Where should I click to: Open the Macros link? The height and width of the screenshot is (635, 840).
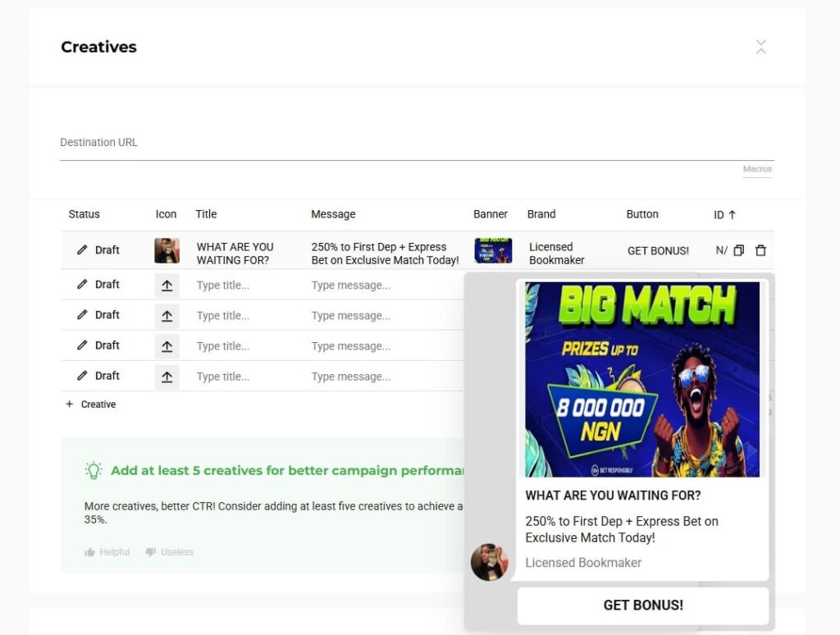(757, 169)
